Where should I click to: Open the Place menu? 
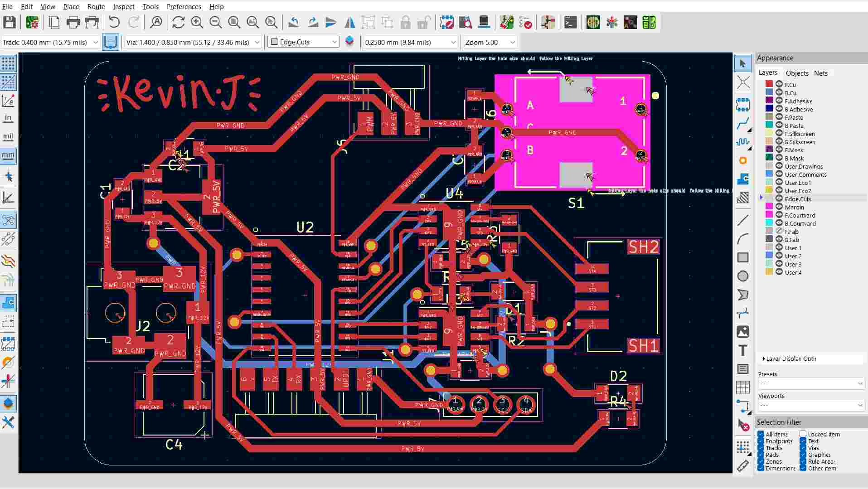tap(71, 7)
